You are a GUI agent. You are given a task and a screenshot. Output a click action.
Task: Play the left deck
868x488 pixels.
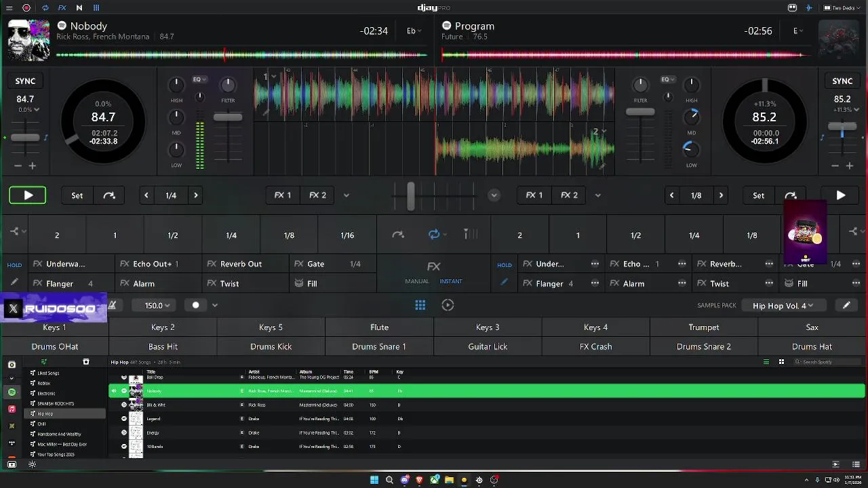point(28,195)
